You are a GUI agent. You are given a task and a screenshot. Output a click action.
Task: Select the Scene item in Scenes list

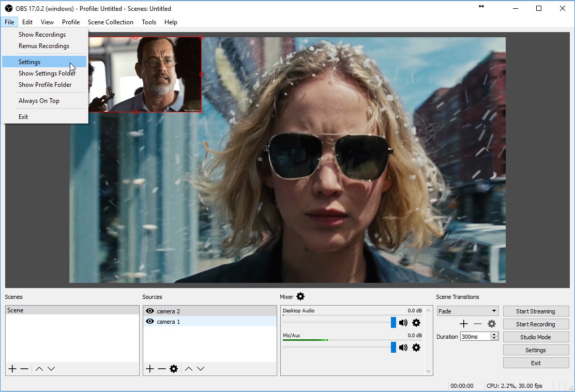click(72, 310)
